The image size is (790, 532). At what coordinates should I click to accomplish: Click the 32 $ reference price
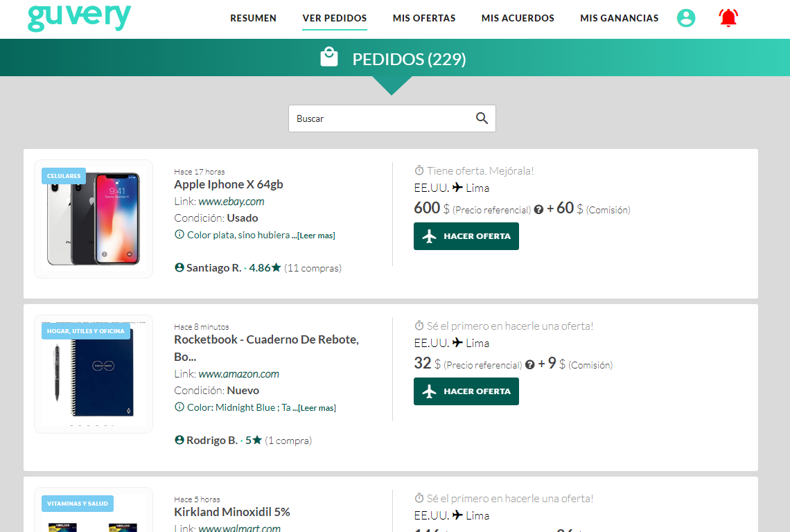click(427, 363)
